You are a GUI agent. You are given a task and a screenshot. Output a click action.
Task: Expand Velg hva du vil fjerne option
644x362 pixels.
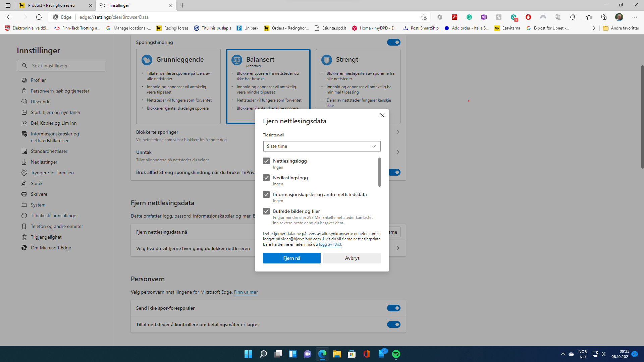(x=398, y=248)
